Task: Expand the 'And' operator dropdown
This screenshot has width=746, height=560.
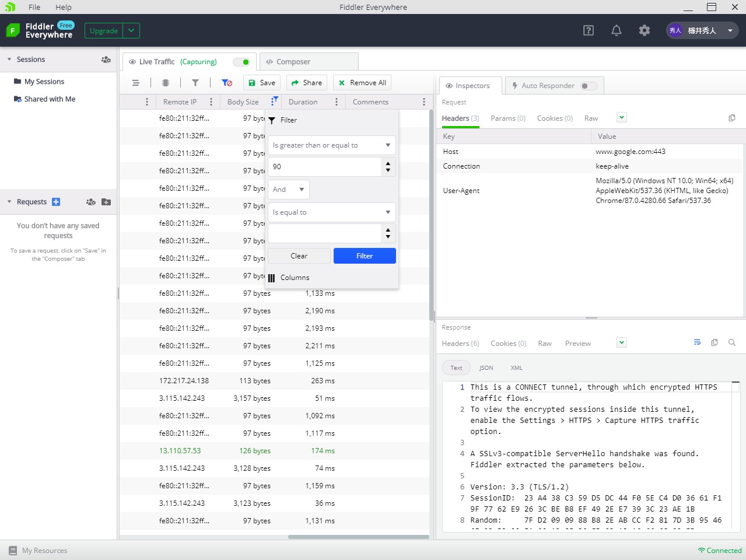Action: click(288, 189)
